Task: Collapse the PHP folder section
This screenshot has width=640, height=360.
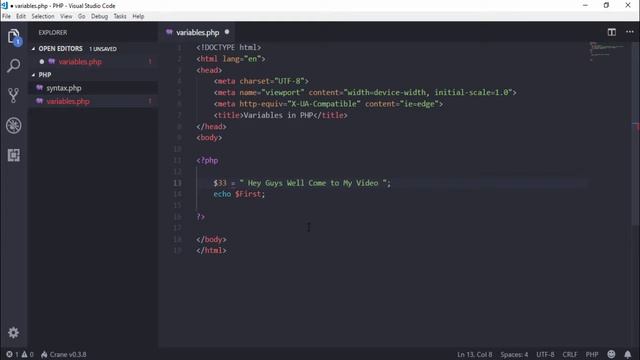Action: point(33,75)
